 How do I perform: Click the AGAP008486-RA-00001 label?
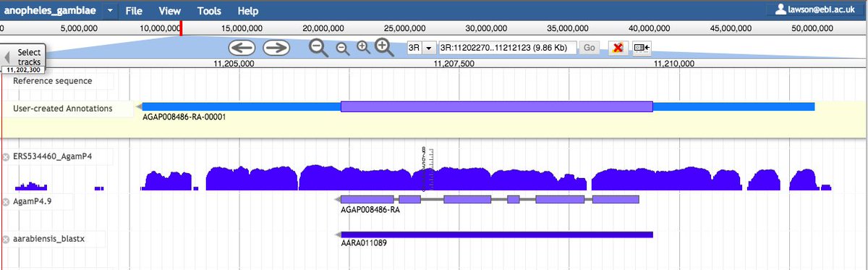(184, 117)
